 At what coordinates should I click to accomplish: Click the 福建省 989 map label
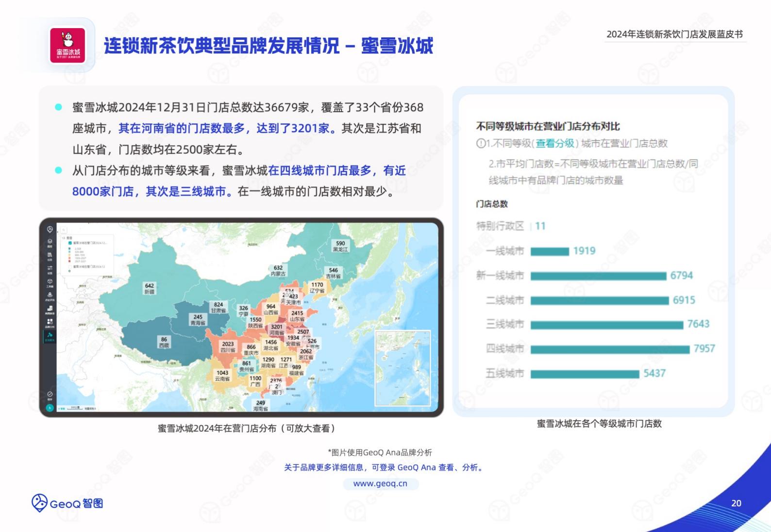296,370
